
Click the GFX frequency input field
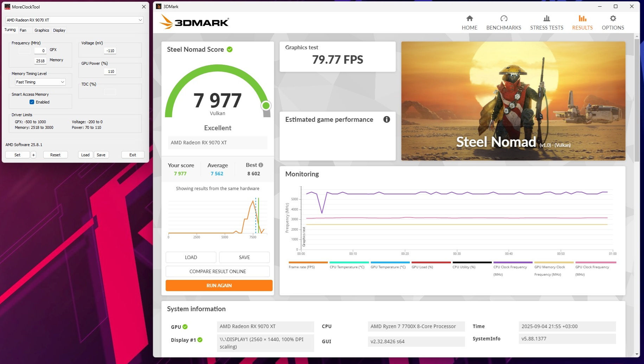(x=40, y=51)
